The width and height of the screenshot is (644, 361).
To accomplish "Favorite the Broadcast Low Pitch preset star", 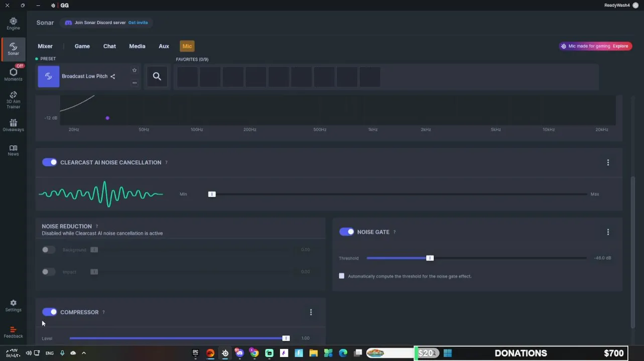I will 134,70.
